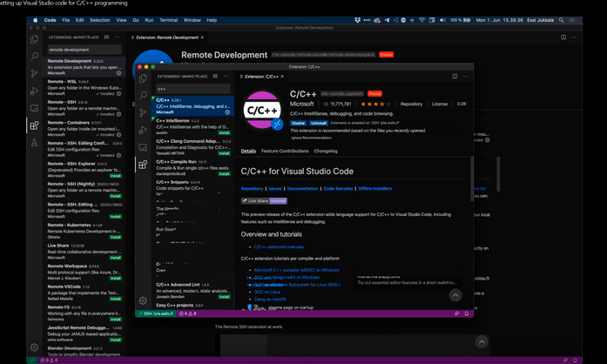Click the Disable button for C/C++ extension
Screen dimensions: 607x364
[298, 123]
